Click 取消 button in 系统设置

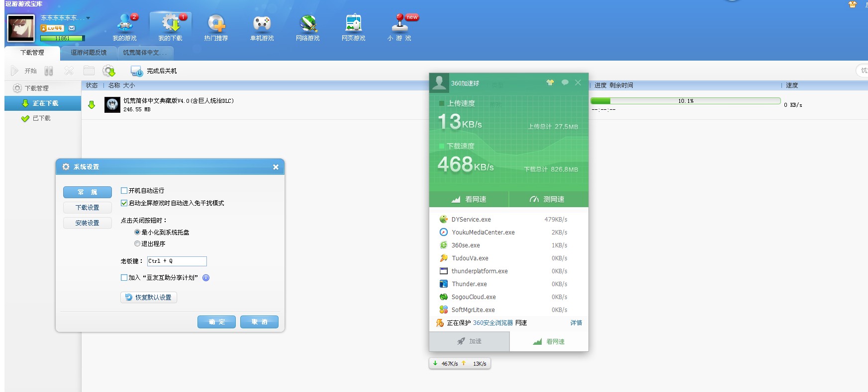259,322
